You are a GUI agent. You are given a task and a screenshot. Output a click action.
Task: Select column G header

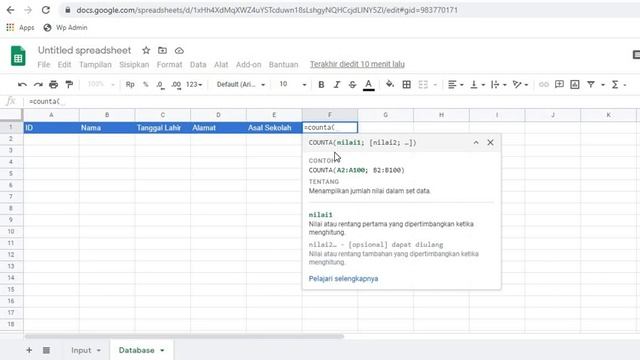(x=385, y=115)
